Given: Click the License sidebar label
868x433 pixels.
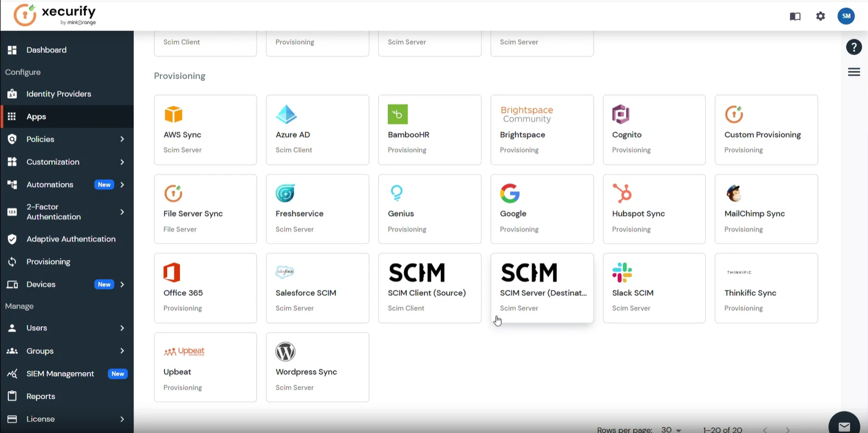Looking at the screenshot, I should (41, 419).
